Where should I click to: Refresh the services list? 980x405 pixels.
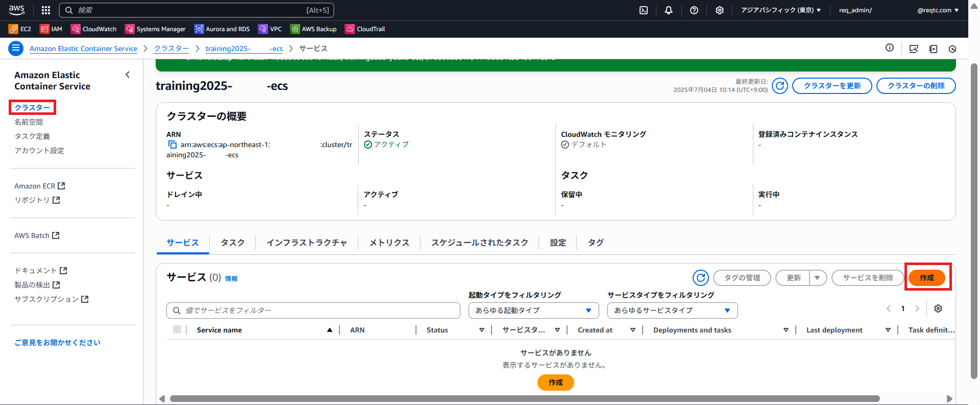point(701,278)
